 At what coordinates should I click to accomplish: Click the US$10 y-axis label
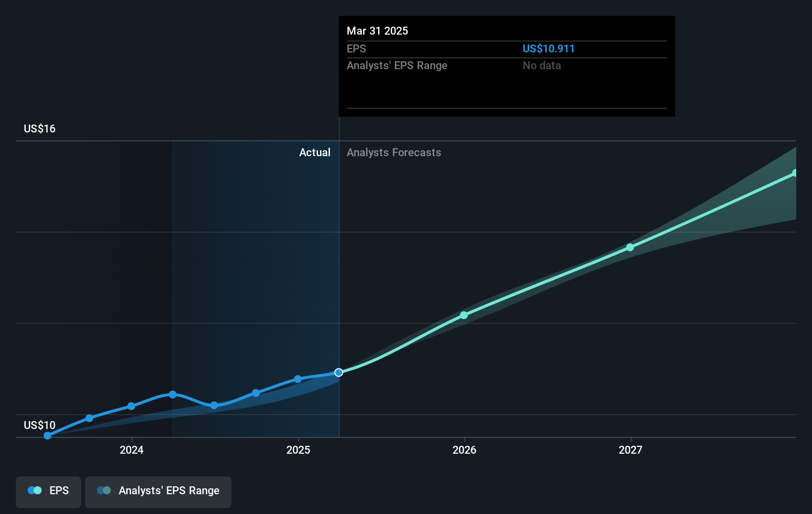pos(40,425)
